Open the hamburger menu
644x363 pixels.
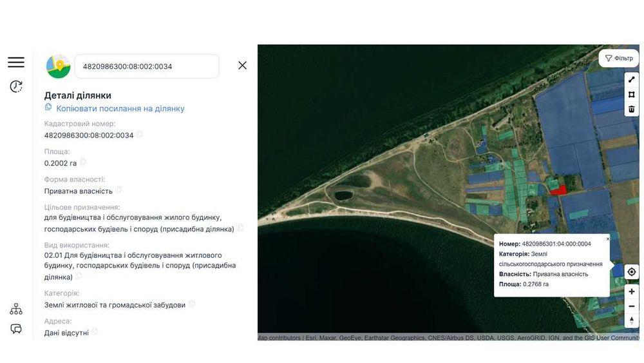[16, 62]
